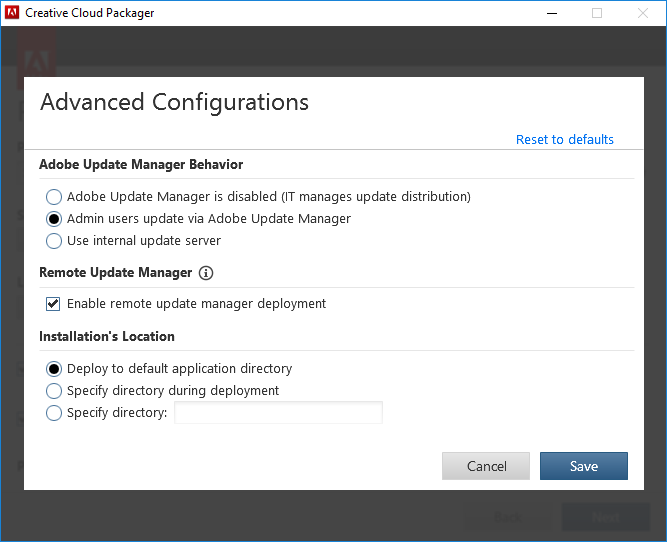
Task: Click the Specify directory path text field
Action: (x=278, y=413)
